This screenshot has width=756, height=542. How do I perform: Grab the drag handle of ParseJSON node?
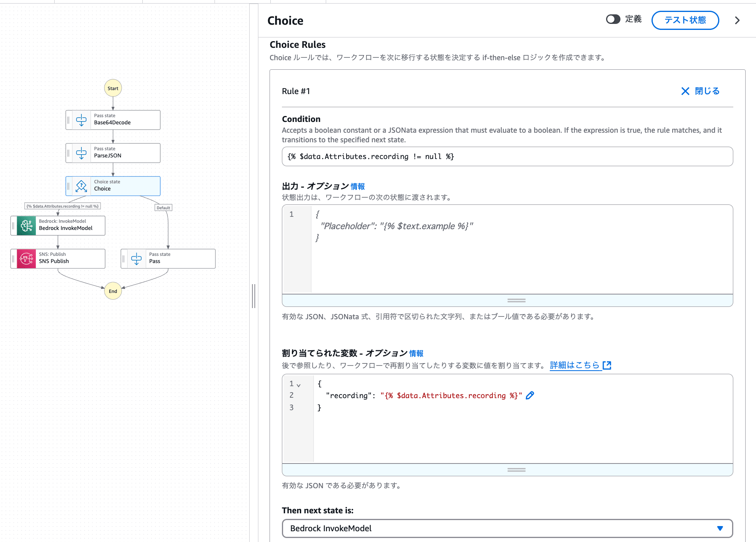pos(69,153)
